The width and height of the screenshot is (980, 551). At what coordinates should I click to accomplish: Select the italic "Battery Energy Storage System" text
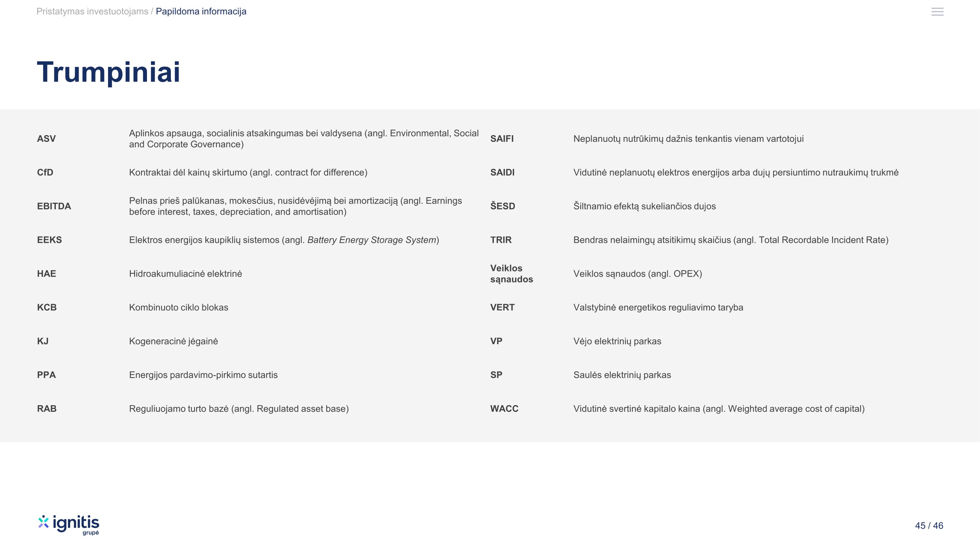click(371, 240)
